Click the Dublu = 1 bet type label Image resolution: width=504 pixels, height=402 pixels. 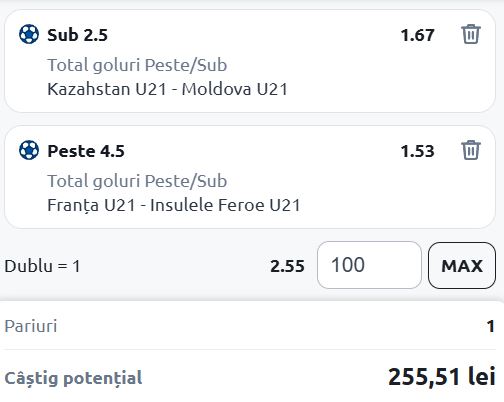coord(42,266)
